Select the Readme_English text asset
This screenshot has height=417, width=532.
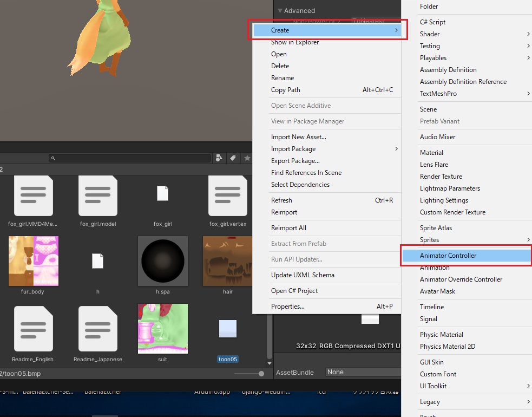click(33, 329)
